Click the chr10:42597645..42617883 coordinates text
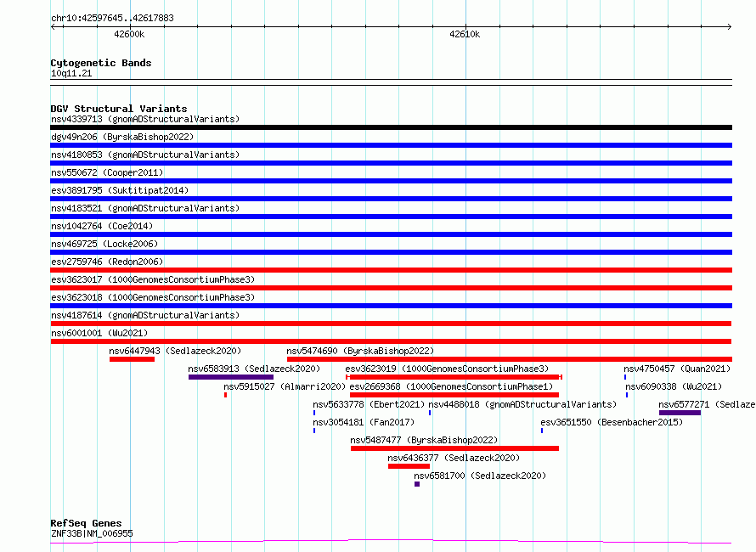756x552 pixels. click(112, 18)
